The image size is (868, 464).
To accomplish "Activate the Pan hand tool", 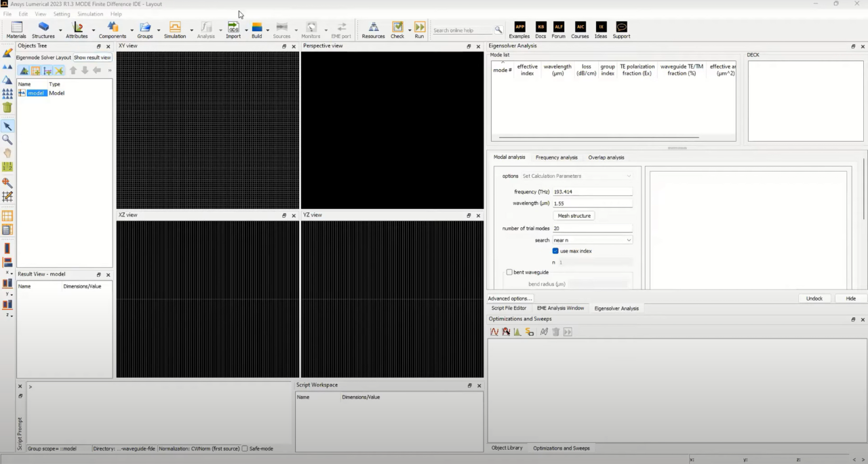I will pos(7,153).
